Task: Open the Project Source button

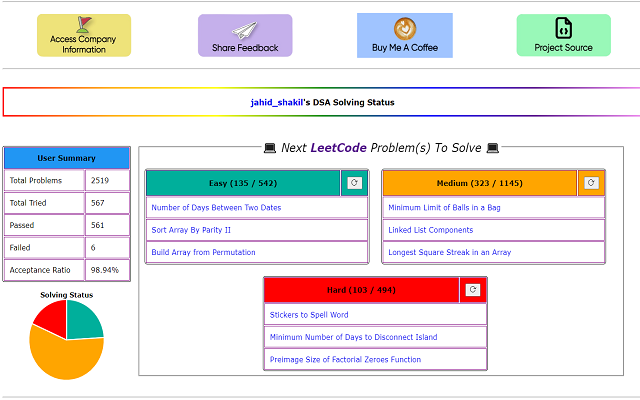Action: point(563,36)
